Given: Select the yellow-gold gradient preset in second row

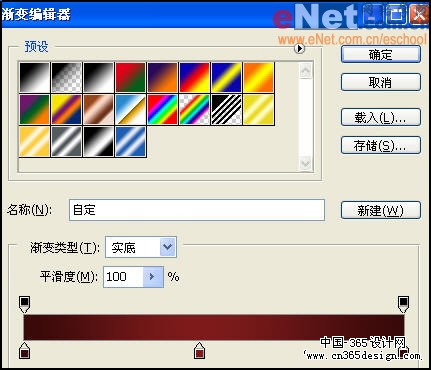Looking at the screenshot, I should [258, 109].
